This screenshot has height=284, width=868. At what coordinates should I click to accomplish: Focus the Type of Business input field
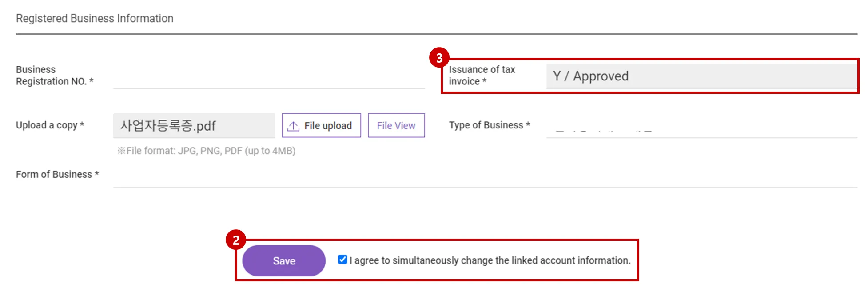[701, 127]
